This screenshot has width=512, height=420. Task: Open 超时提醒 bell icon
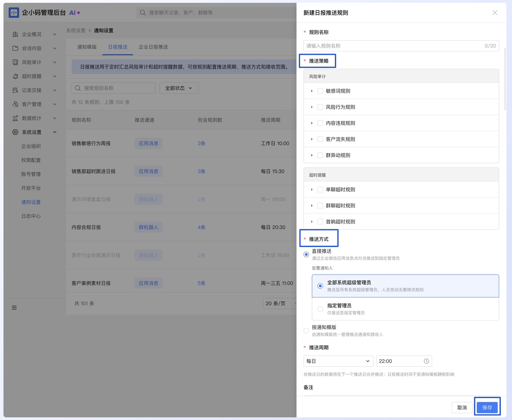[x=15, y=76]
